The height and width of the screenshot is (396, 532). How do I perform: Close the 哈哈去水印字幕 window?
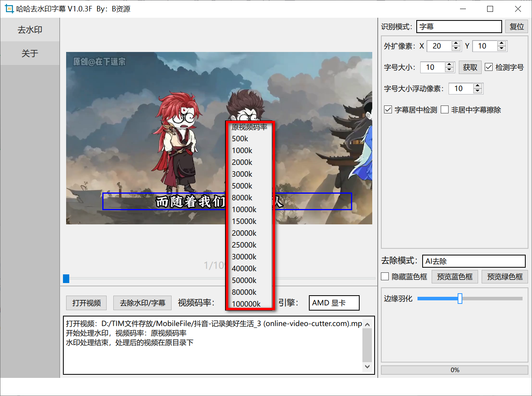coord(518,9)
